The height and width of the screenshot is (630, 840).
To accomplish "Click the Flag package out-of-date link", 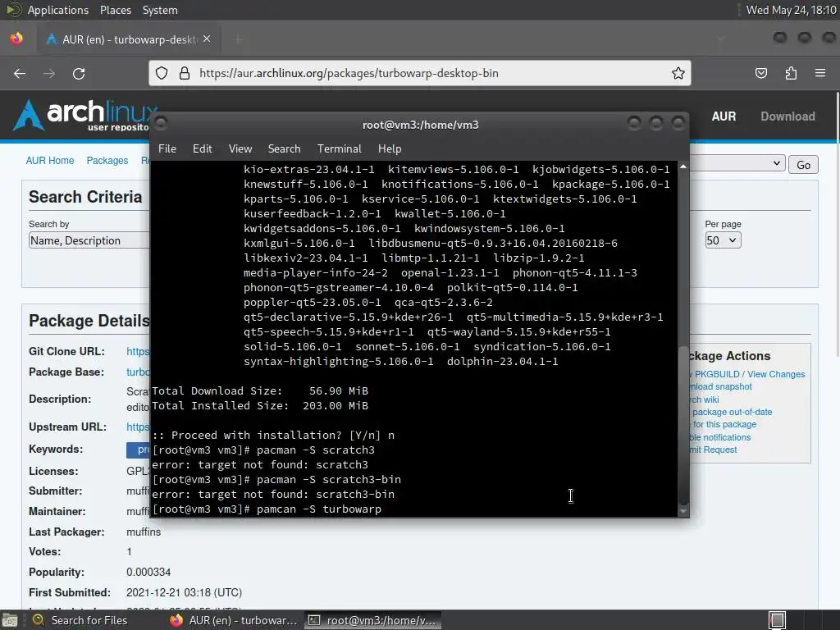I will pos(731,412).
